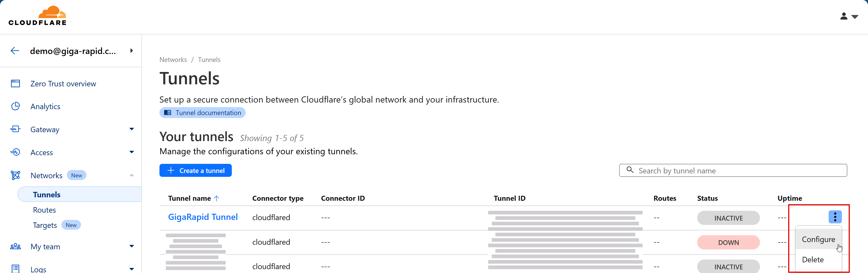868x273 pixels.
Task: Open the Tunnel documentation link
Action: click(202, 113)
